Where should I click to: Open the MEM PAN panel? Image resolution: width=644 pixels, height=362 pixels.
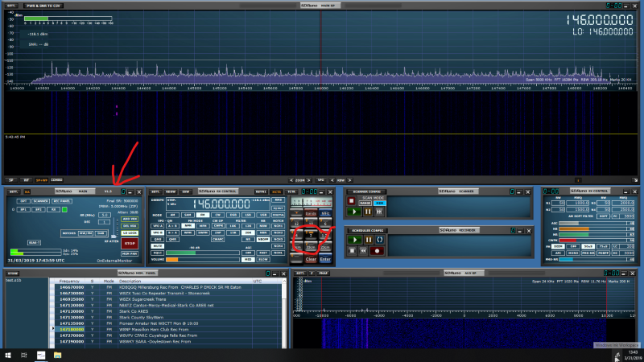click(x=130, y=254)
